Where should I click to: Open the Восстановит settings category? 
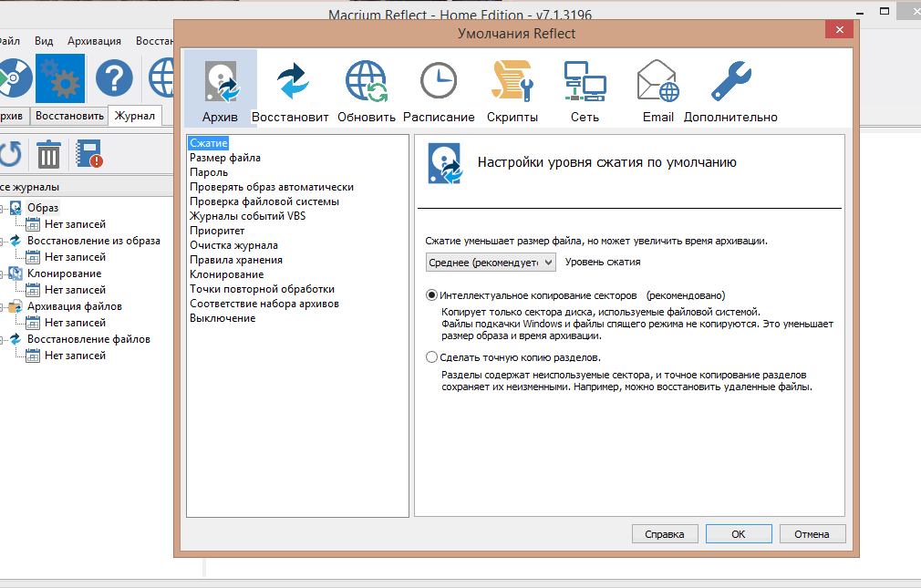pyautogui.click(x=290, y=88)
